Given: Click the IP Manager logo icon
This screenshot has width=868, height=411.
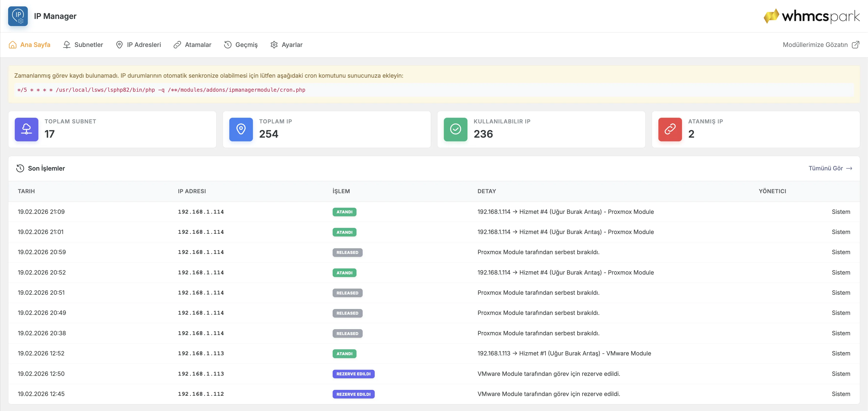Looking at the screenshot, I should point(18,16).
